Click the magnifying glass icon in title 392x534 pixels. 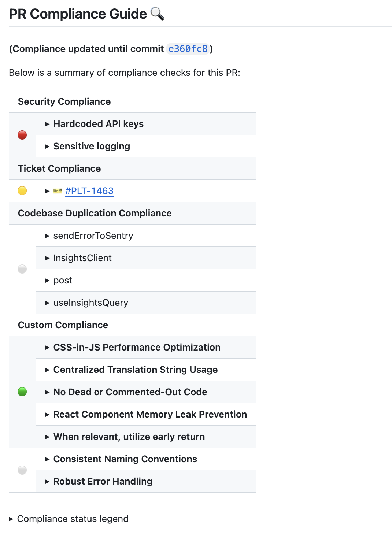[x=158, y=14]
